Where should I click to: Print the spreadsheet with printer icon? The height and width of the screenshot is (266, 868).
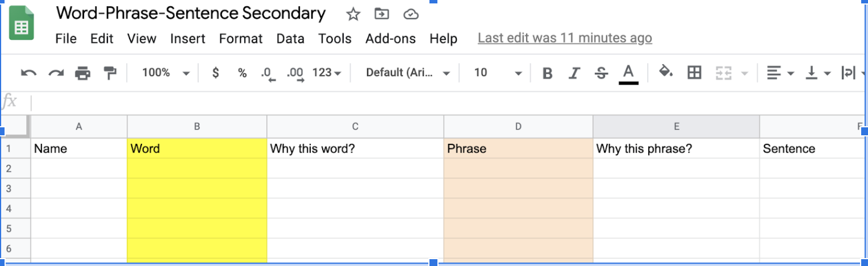[83, 73]
